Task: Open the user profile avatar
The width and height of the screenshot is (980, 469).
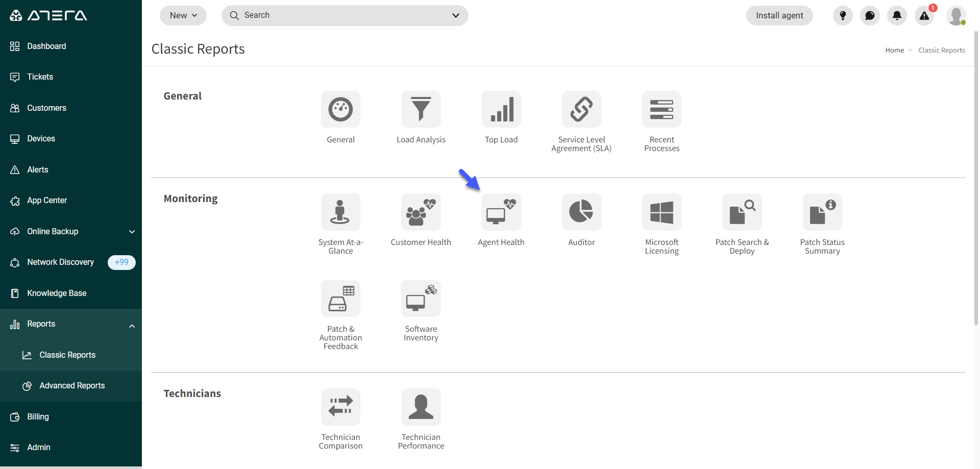Action: click(x=956, y=16)
